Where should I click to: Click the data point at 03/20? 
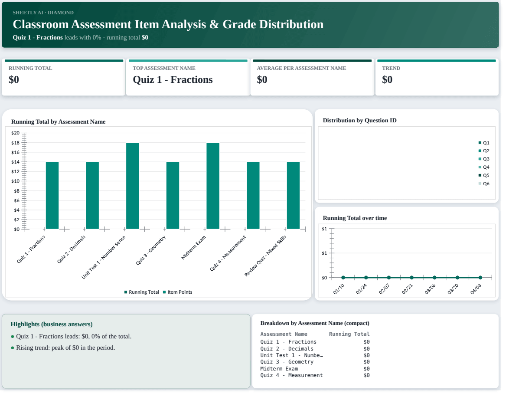pyautogui.click(x=457, y=278)
